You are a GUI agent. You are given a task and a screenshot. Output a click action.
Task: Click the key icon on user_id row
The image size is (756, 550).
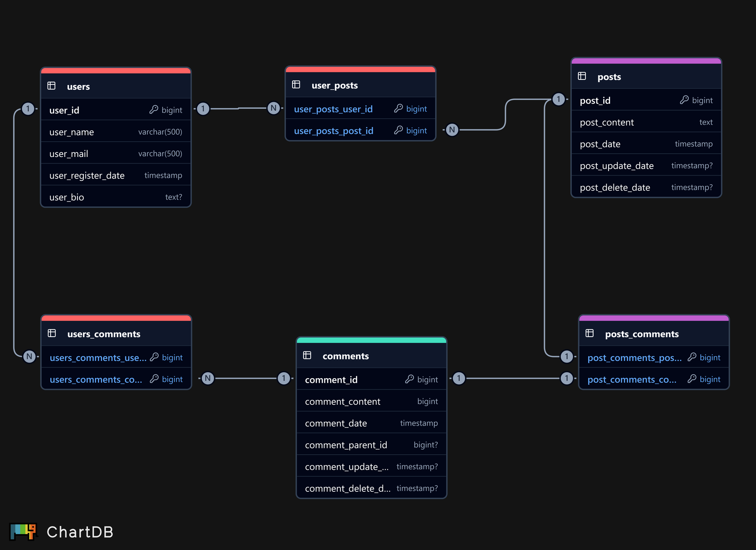[x=153, y=110]
